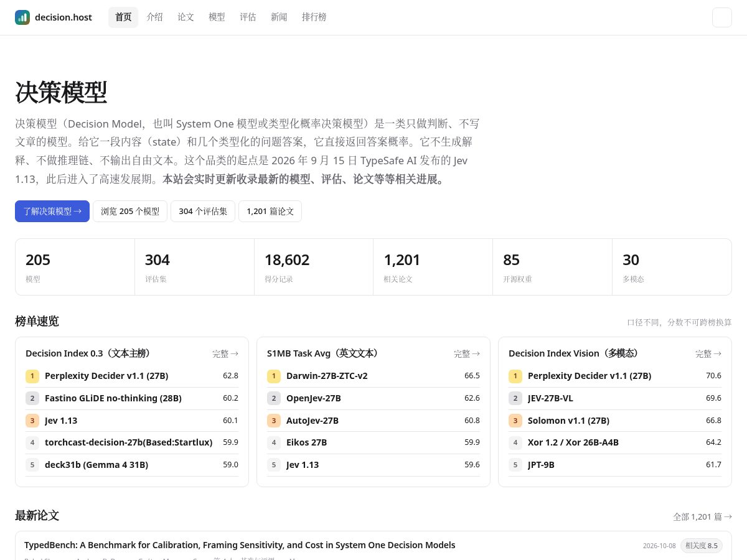This screenshot has width=747, height=560.
Task: Switch to the 模型 nav tab
Action: 217,17
